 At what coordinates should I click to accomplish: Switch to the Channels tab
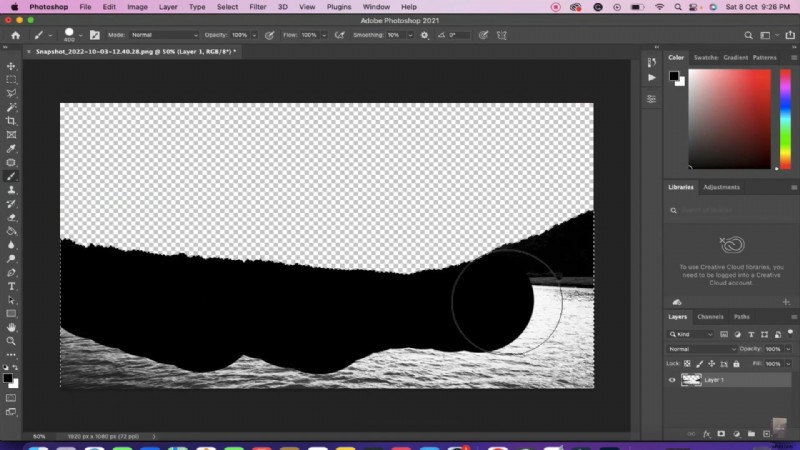(710, 317)
